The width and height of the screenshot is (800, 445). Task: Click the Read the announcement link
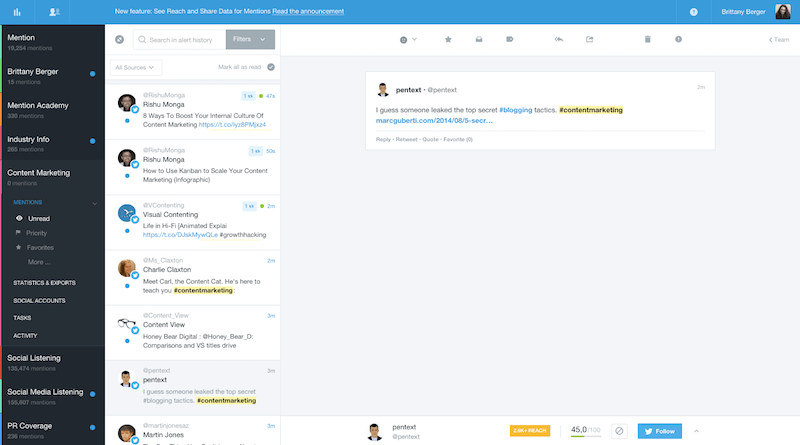coord(301,11)
